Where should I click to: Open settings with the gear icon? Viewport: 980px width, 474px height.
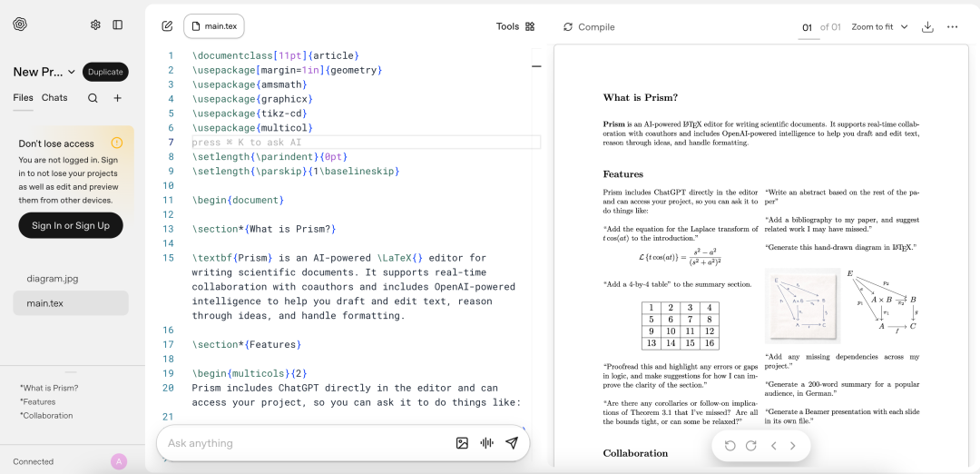pos(95,25)
